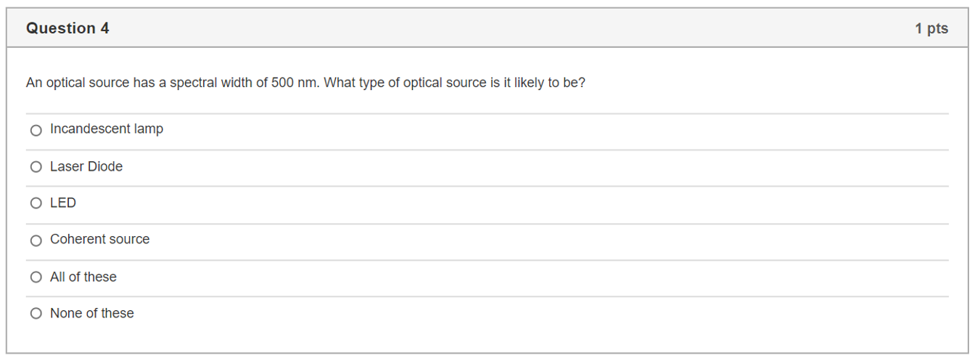Select the Incandescent lamp radio button

(36, 131)
